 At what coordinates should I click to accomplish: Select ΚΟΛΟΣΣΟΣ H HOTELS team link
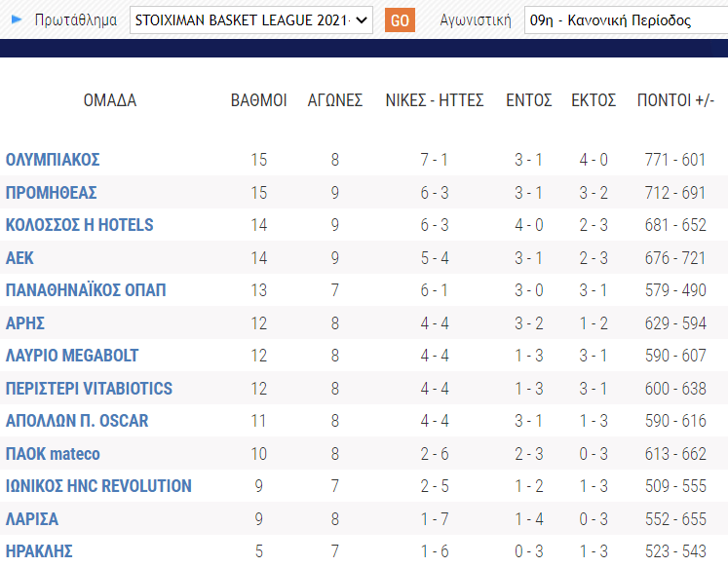(80, 225)
